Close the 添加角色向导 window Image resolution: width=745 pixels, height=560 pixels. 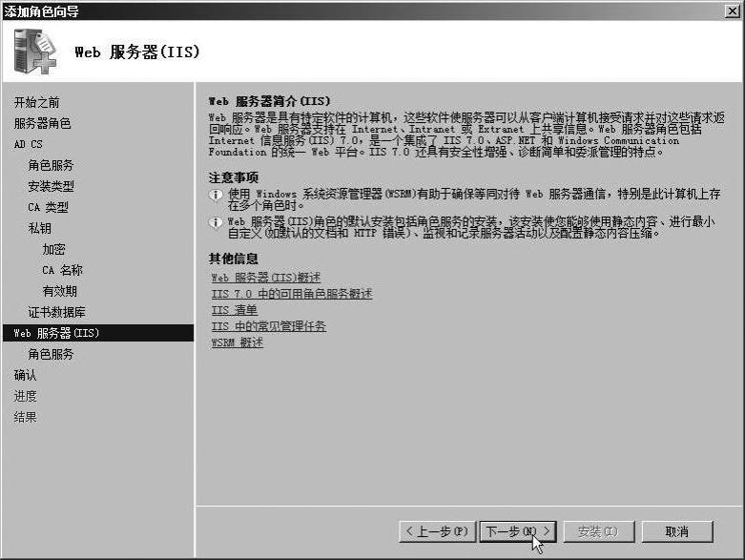click(x=733, y=10)
